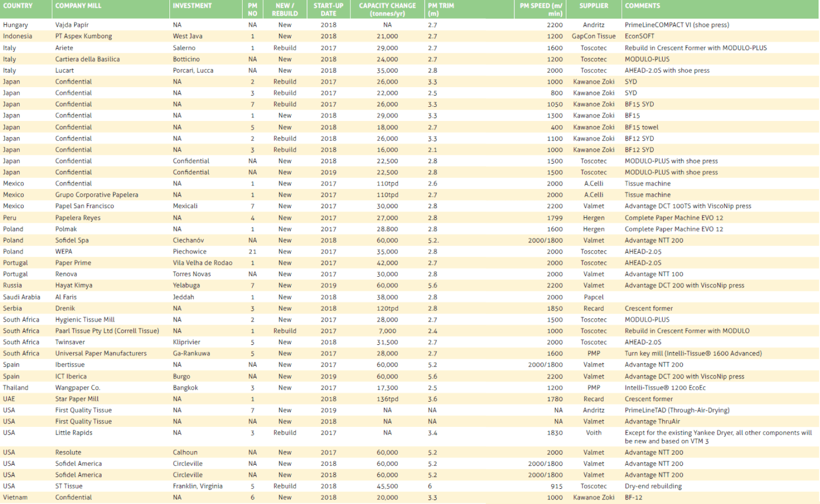Screen dimensions: 820x504
Task: Select the Polmak company cell
Action: 66,229
